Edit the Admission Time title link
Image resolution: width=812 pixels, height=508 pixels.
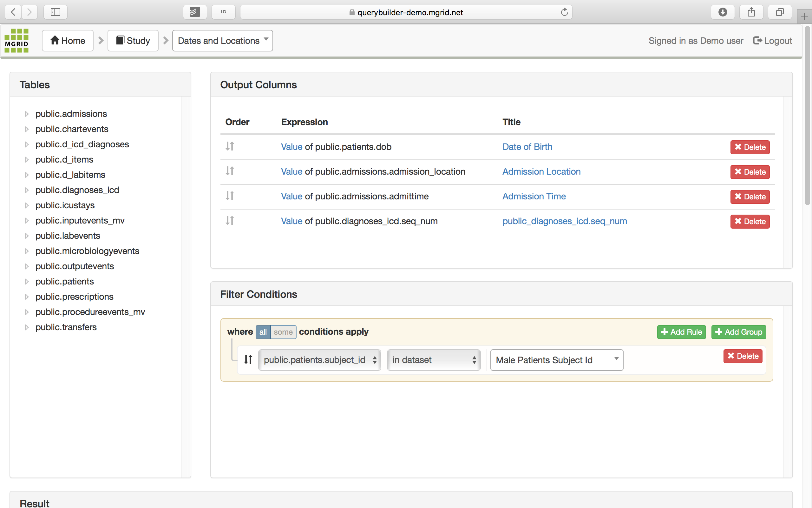click(x=534, y=196)
